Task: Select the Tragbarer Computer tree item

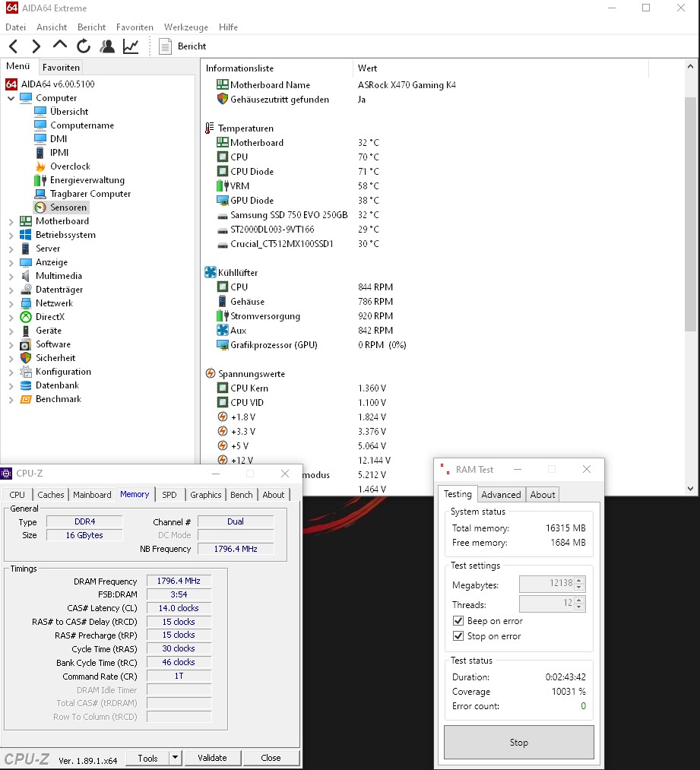Action: click(90, 194)
